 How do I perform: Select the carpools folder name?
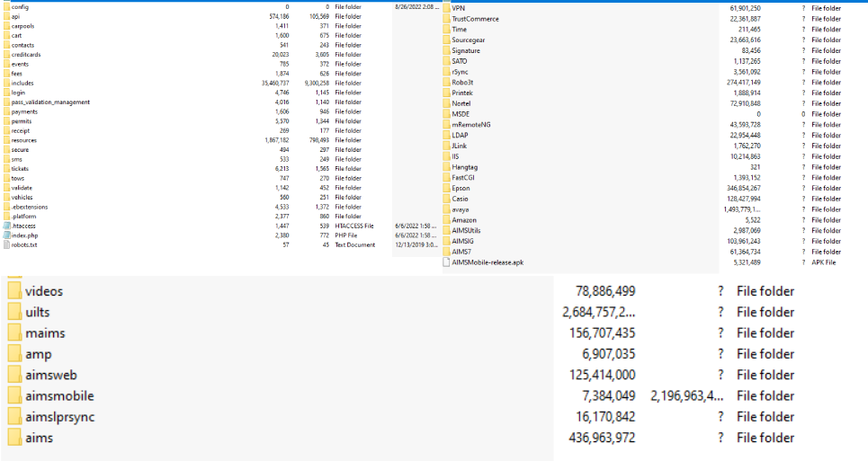(x=22, y=26)
